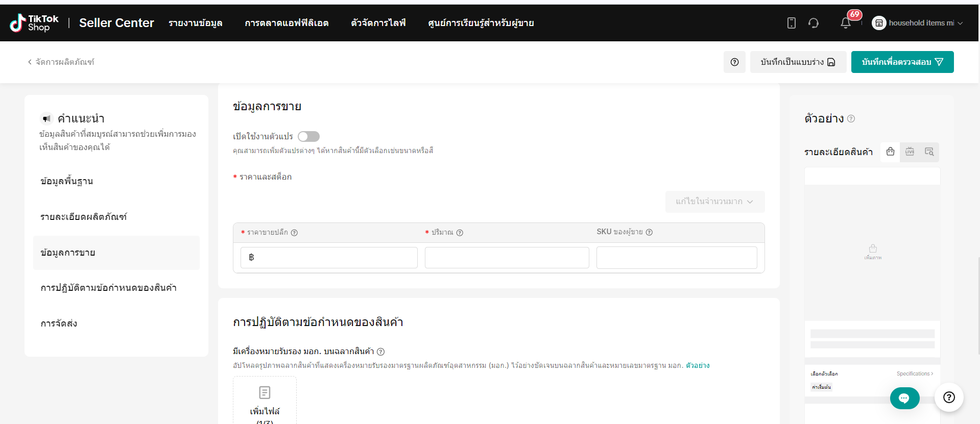This screenshot has height=424, width=980.
Task: Open the green chat bubble button
Action: 904,398
